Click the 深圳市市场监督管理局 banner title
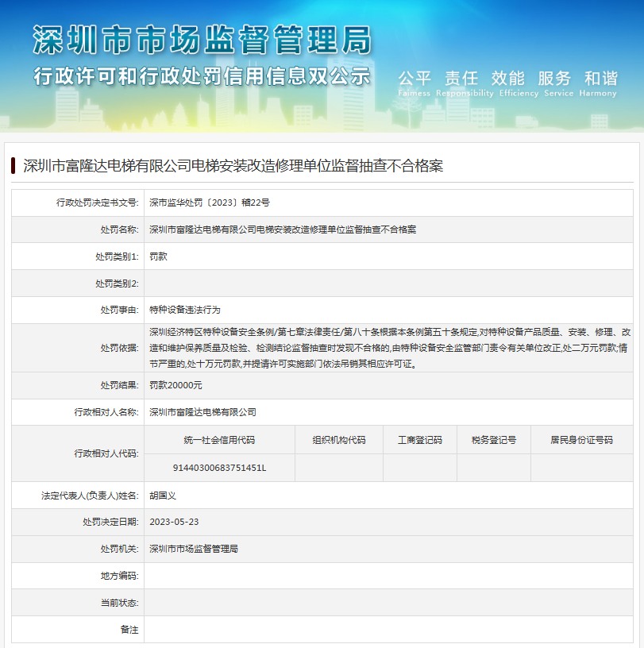 [202, 40]
